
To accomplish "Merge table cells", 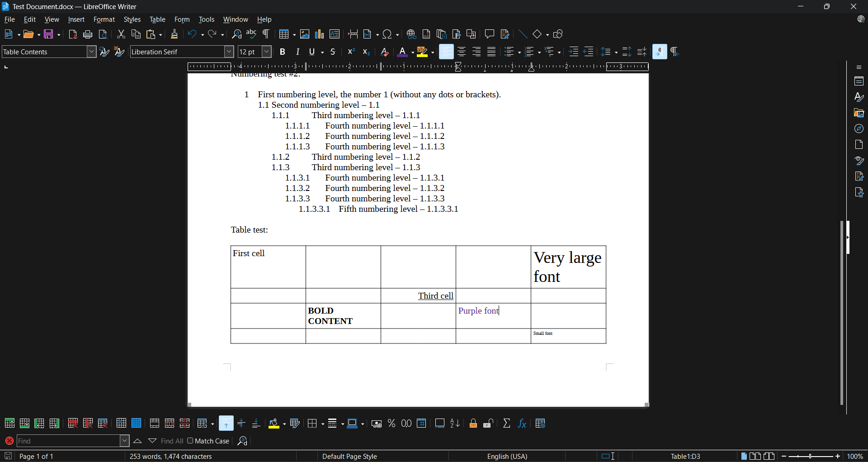I will click(x=155, y=424).
